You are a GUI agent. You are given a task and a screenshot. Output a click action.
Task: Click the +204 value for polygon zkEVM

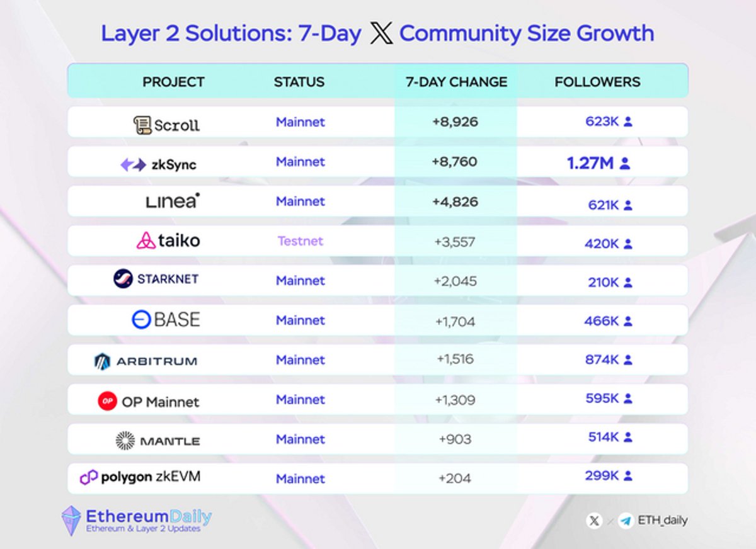[455, 478]
